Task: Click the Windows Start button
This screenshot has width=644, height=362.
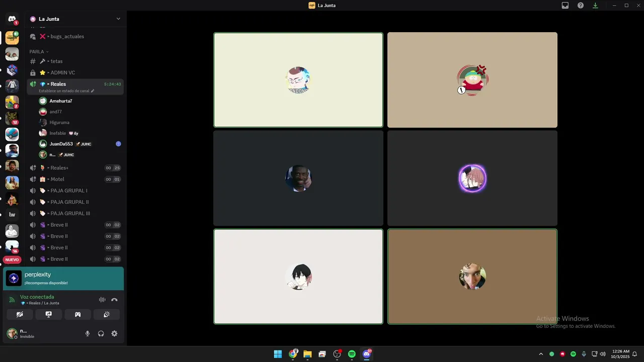Action: click(278, 354)
